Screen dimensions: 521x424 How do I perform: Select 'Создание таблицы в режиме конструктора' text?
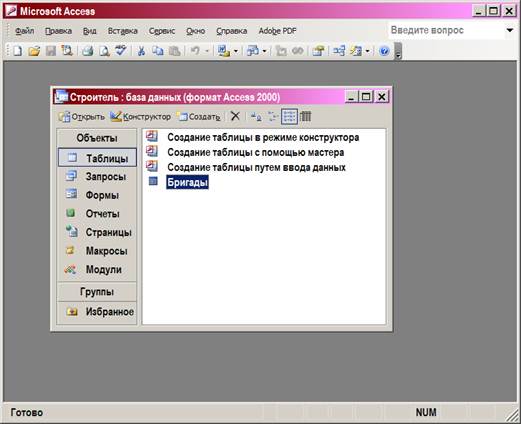(263, 137)
